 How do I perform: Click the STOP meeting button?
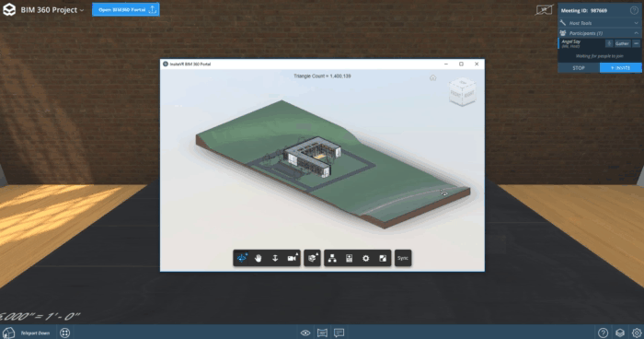click(579, 68)
